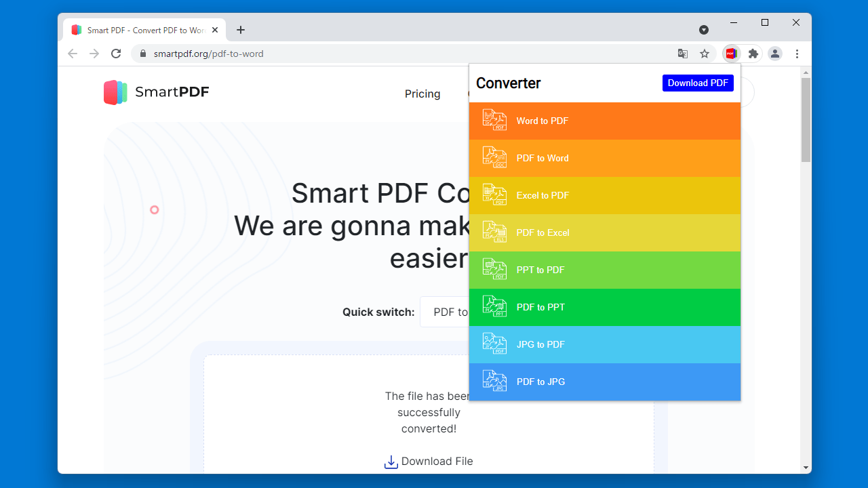The height and width of the screenshot is (488, 868).
Task: Open Chrome's three-dot menu
Action: pos(797,54)
